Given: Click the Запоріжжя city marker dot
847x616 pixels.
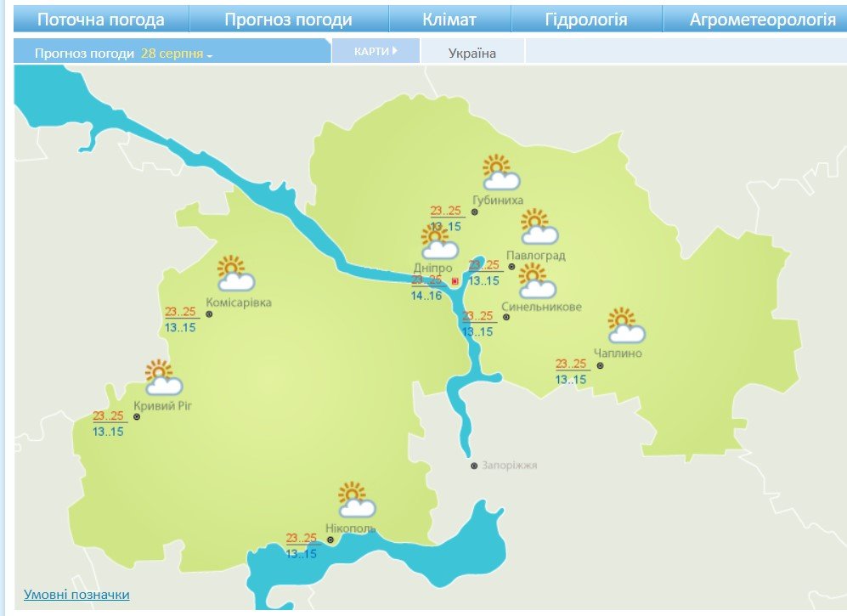Looking at the screenshot, I should (474, 466).
